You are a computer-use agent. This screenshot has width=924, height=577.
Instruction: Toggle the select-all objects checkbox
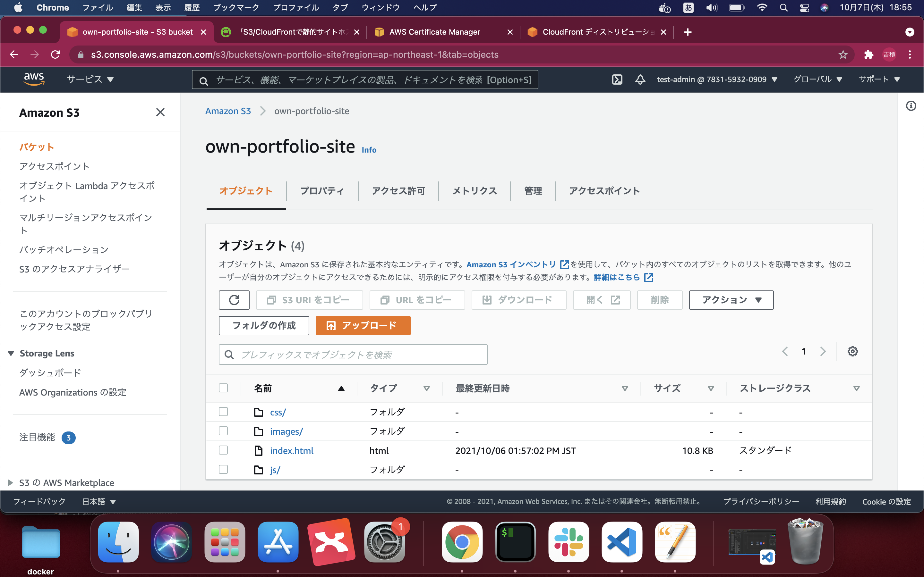click(x=223, y=388)
